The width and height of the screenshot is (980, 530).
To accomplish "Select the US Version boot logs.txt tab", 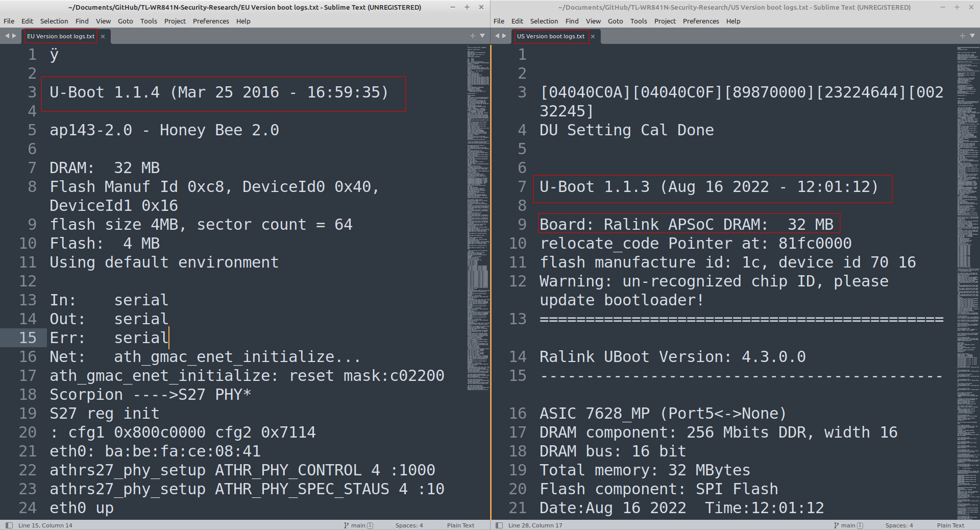I will coord(551,36).
